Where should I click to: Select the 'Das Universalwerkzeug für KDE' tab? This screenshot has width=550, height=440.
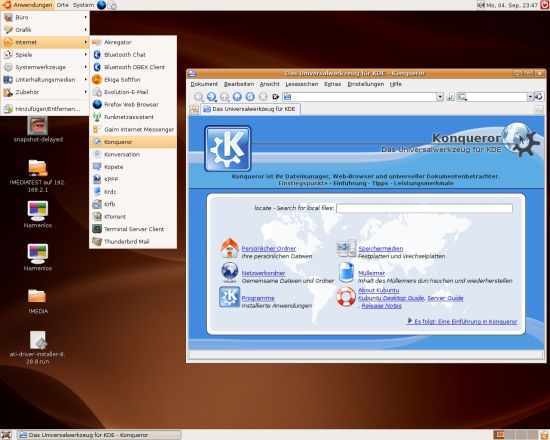click(x=250, y=109)
